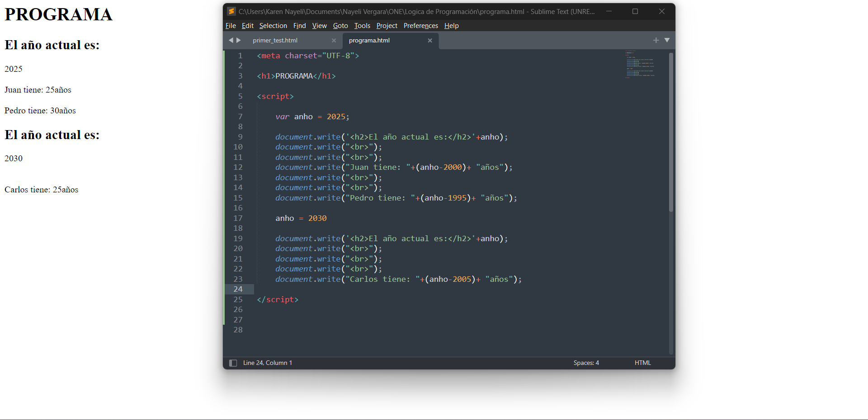Open the Goto menu

(x=340, y=26)
